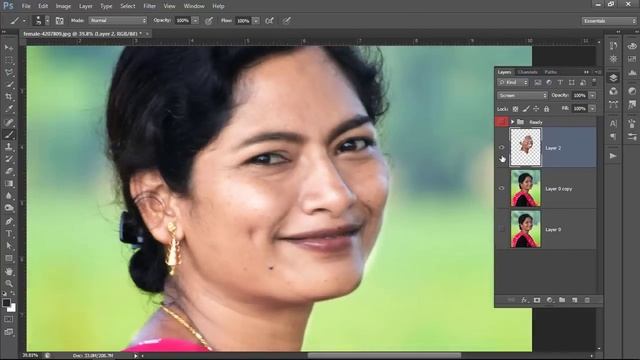This screenshot has width=640, height=360.
Task: Select the Brush tool in the toolbox
Action: [9, 134]
